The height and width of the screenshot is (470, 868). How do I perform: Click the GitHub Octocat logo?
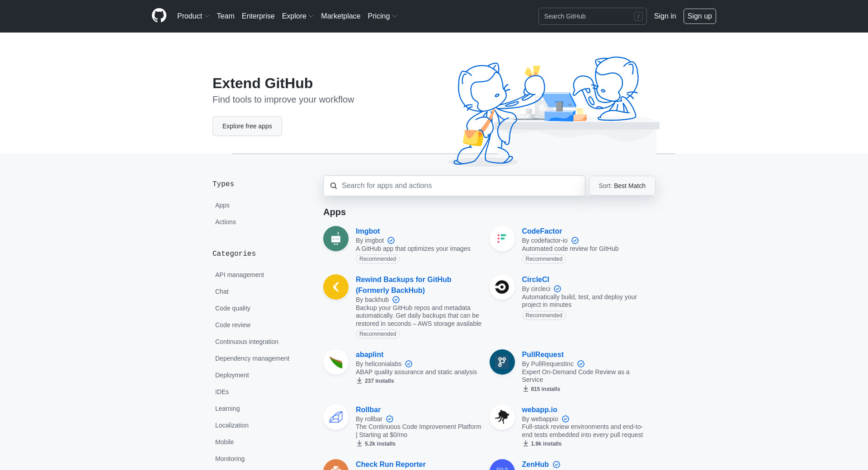tap(159, 16)
